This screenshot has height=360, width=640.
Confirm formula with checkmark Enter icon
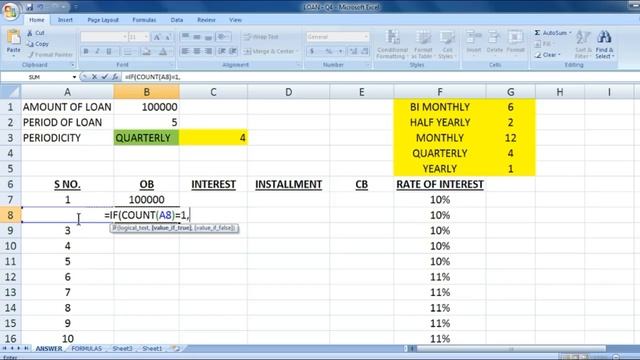point(104,77)
